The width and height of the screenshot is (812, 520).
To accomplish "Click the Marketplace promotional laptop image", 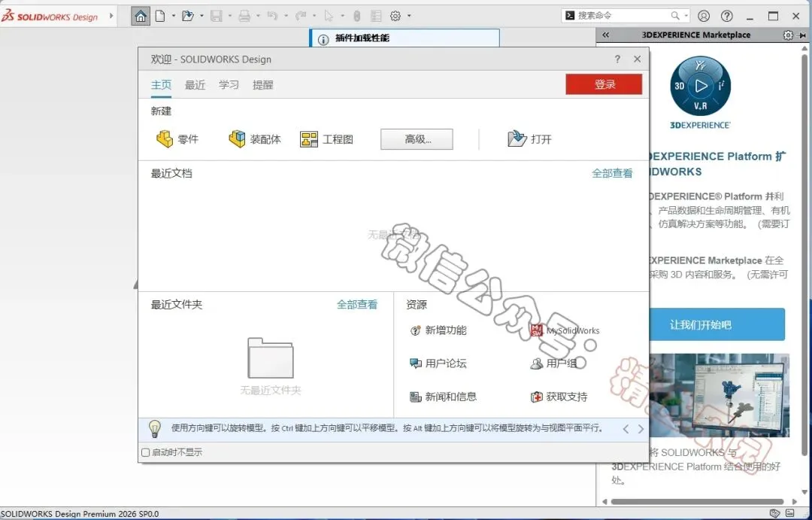I will click(x=720, y=396).
